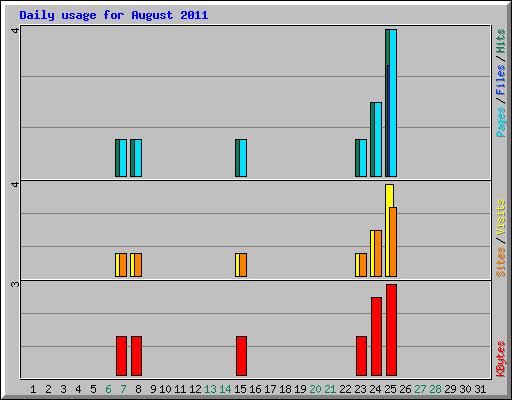Viewport: 512px width, 400px height.
Task: Pick the orange Sites bar for day 24
Action: [x=378, y=253]
